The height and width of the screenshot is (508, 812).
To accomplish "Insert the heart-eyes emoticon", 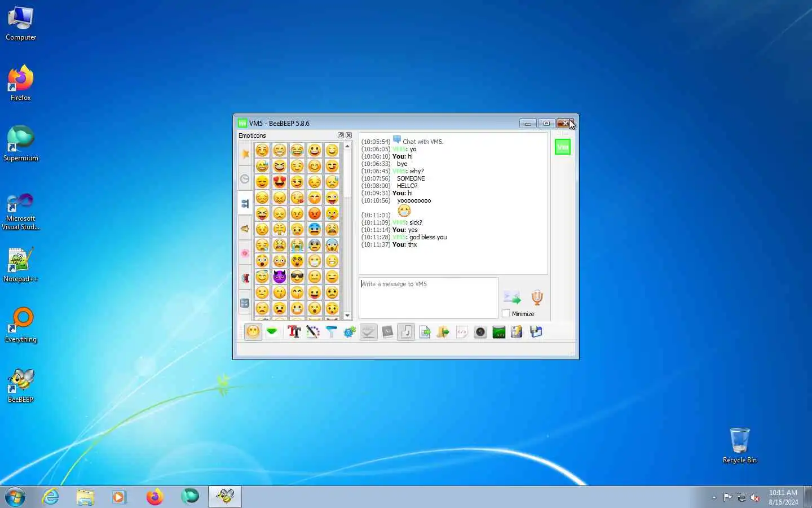I will [x=280, y=182].
